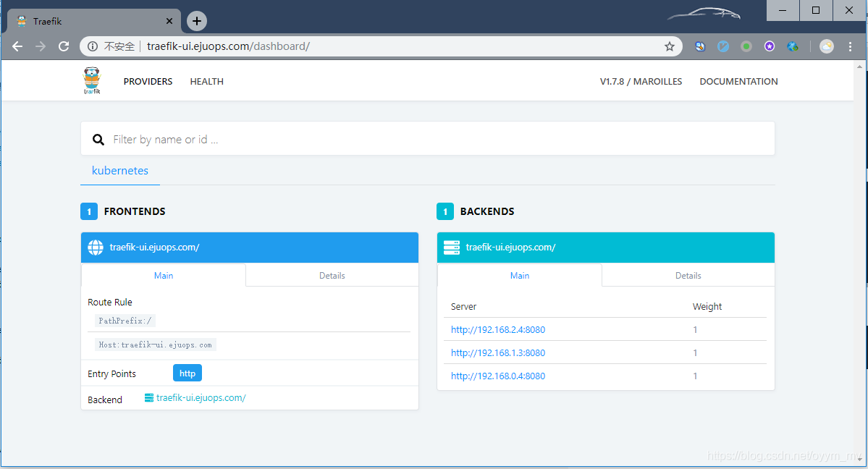Click the http entry point badge
This screenshot has height=469, width=868.
coord(187,373)
